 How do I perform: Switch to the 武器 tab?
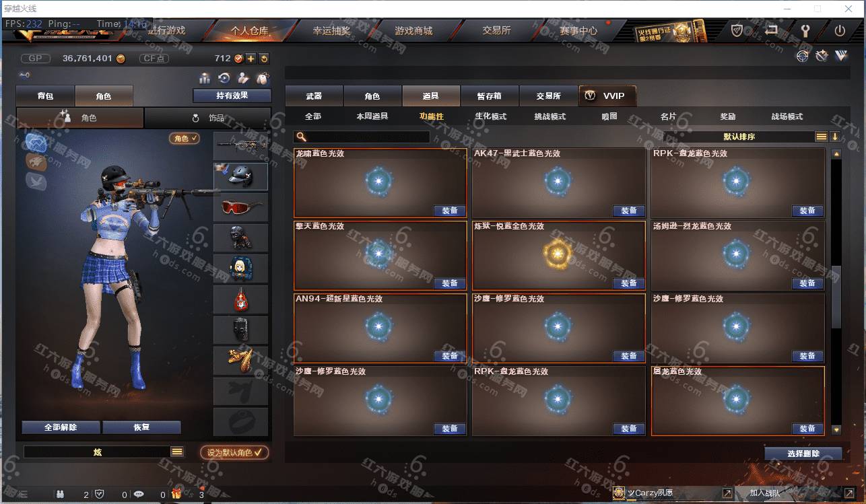coord(314,96)
